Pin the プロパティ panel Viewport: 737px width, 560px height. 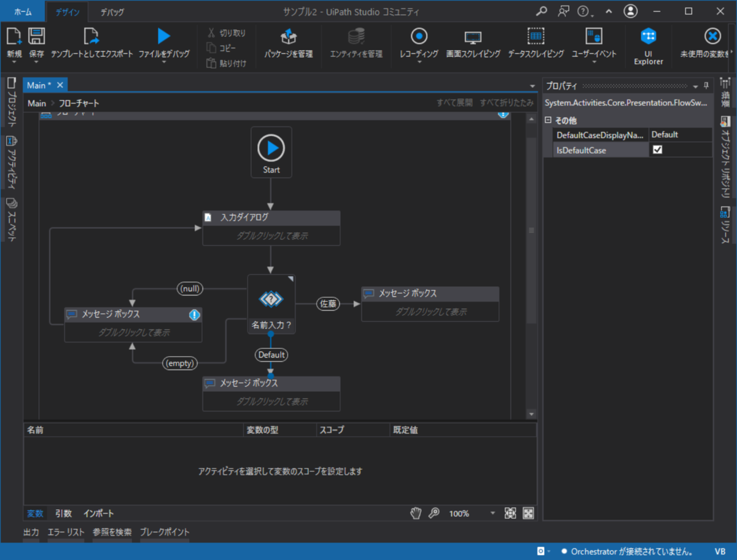(706, 86)
